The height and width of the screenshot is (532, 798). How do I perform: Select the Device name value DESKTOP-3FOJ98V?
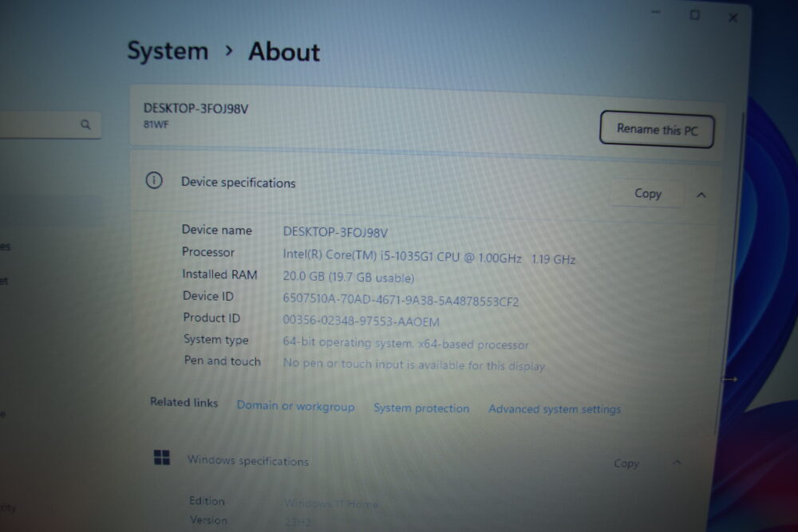point(335,232)
